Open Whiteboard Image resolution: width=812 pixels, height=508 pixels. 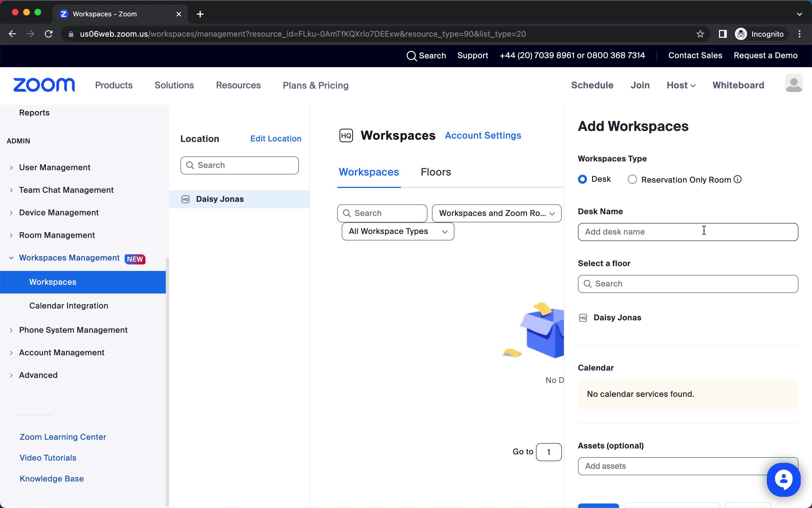(738, 85)
